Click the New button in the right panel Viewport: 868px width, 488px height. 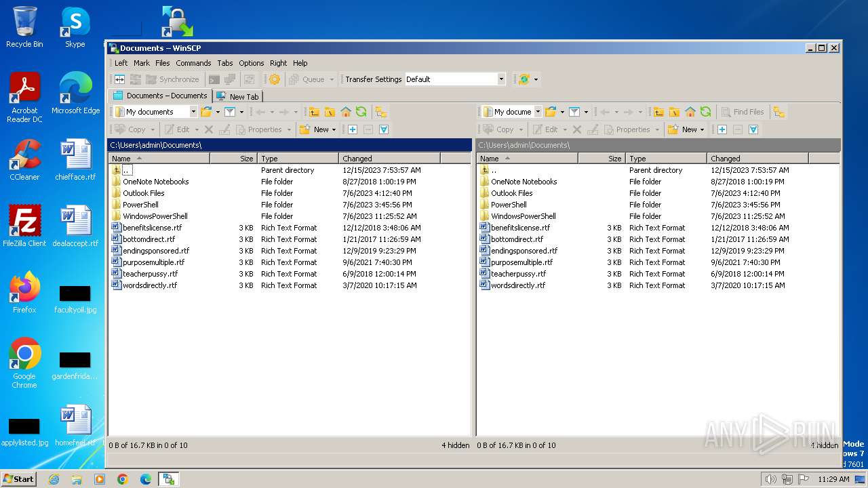coord(683,129)
